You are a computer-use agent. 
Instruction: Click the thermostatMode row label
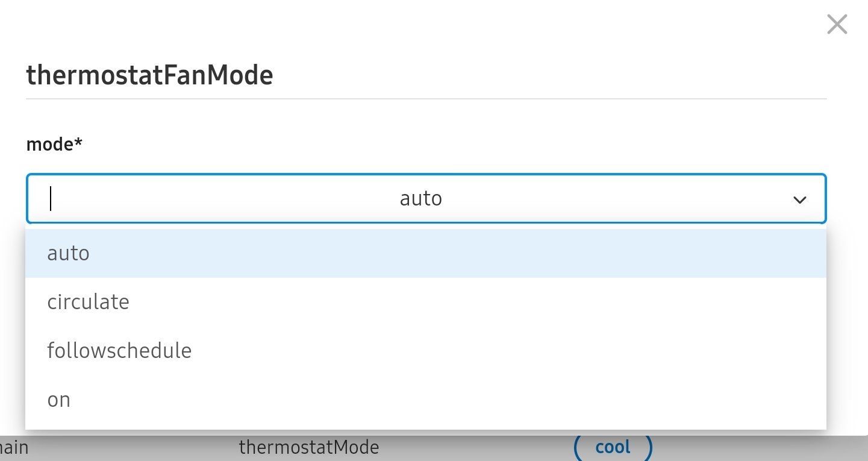pos(309,447)
